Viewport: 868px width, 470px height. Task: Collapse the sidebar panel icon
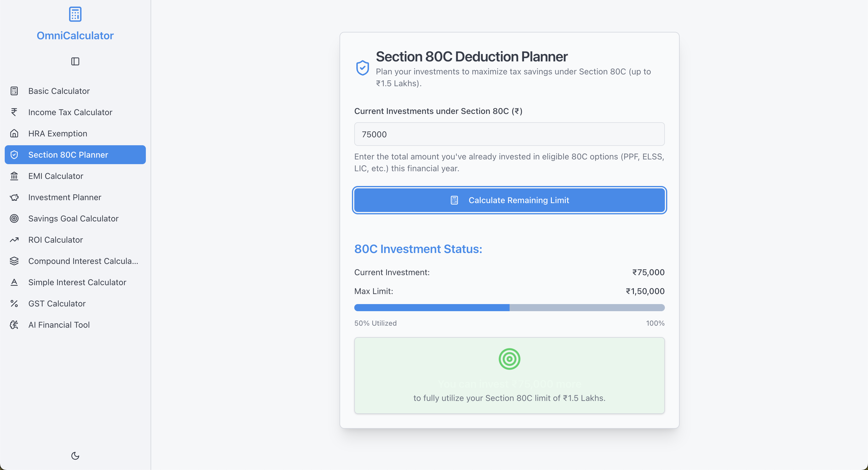pos(75,61)
